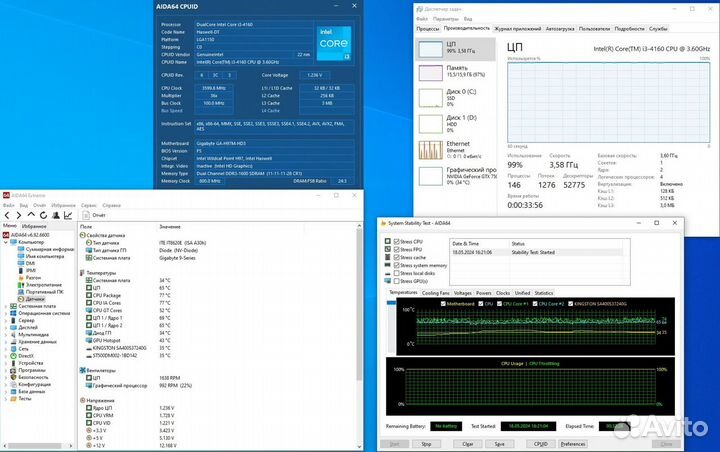This screenshot has height=452, width=720.
Task: Toggle the Motherboard graph legend checkbox
Action: coord(442,301)
